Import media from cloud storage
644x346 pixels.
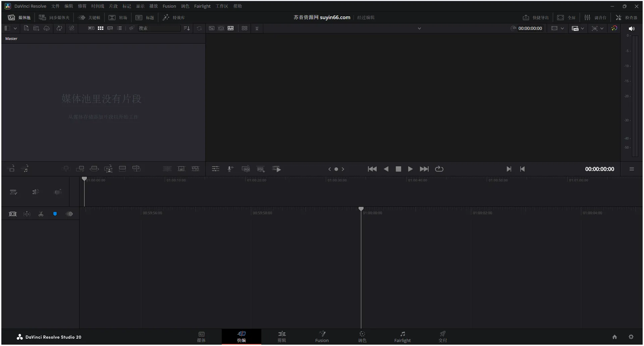(x=47, y=28)
